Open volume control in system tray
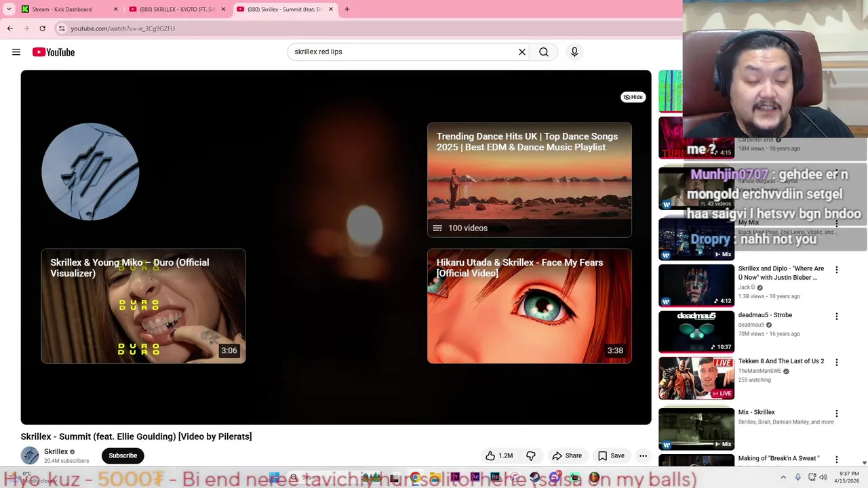The width and height of the screenshot is (868, 488). [823, 478]
